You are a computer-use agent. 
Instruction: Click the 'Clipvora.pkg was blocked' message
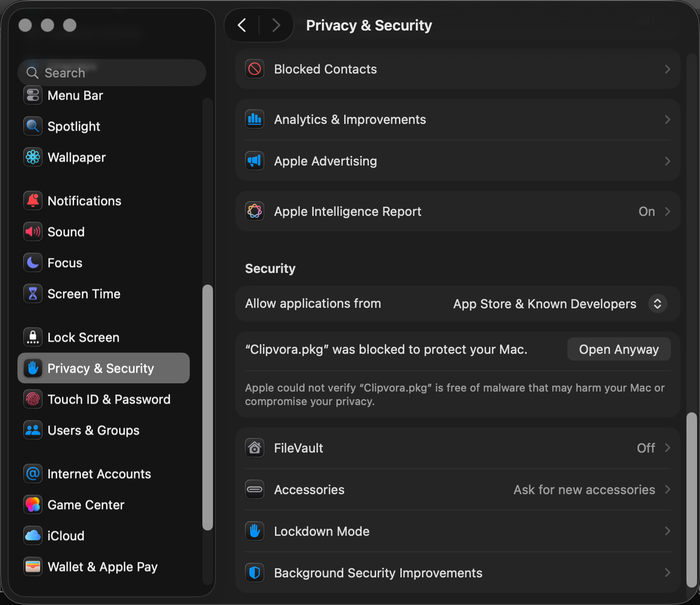[x=386, y=349]
